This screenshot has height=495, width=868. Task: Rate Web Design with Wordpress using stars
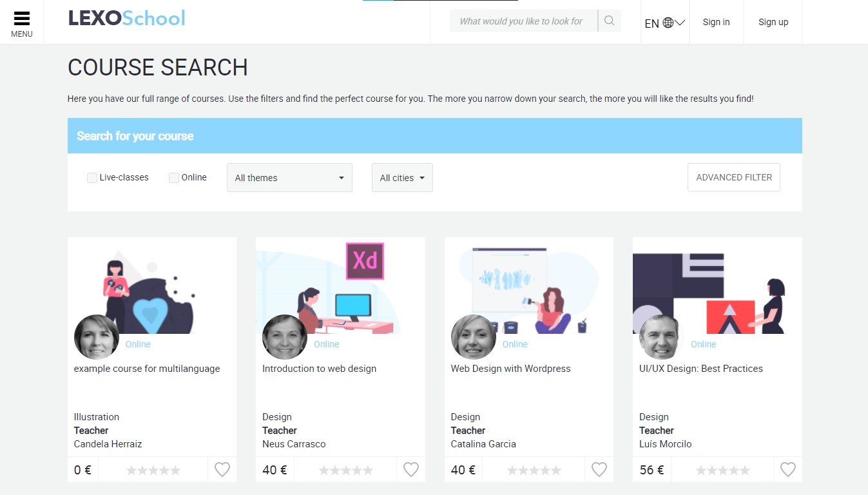pos(534,469)
